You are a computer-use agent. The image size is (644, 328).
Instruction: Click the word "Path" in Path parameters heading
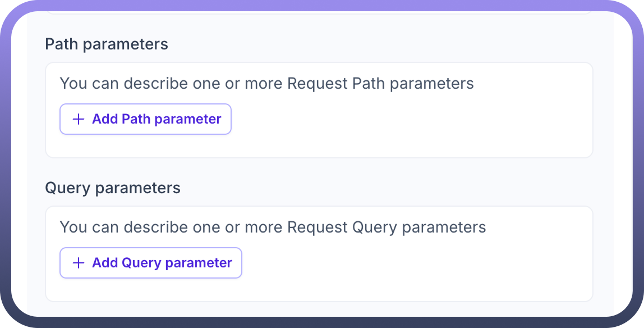(x=62, y=44)
